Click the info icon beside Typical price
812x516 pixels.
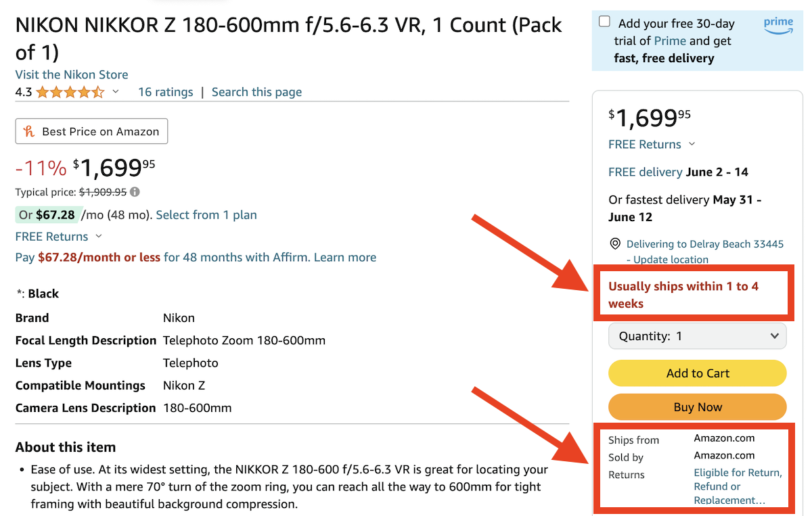[x=135, y=192]
